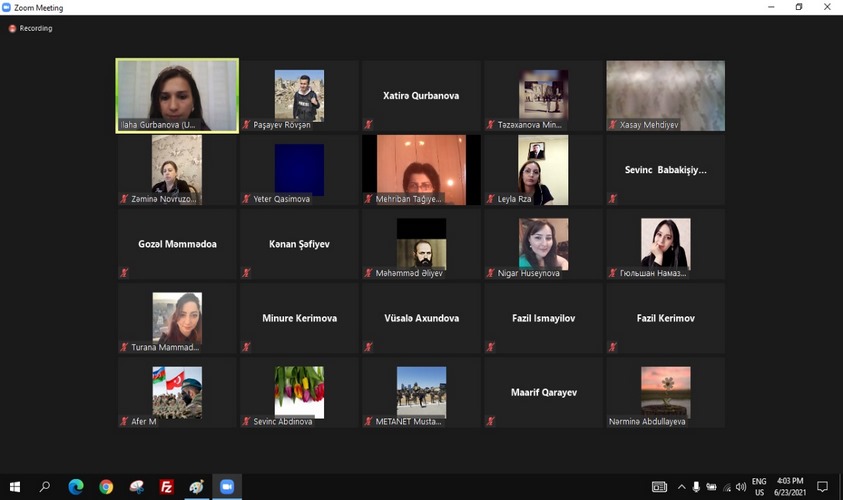
Task: Open Microsoft Edge from the taskbar
Action: [x=76, y=487]
